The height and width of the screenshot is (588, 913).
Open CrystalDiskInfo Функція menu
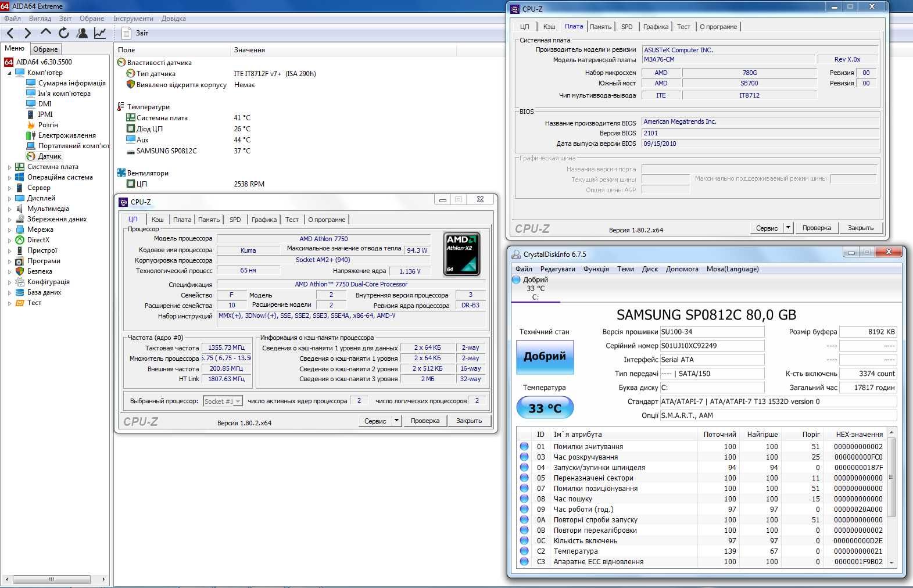pos(596,269)
